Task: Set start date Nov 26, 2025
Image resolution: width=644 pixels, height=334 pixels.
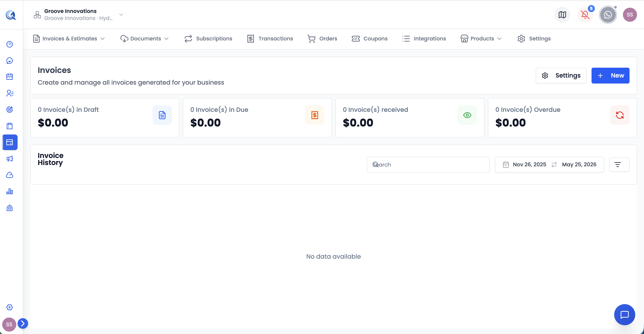Action: 529,165
